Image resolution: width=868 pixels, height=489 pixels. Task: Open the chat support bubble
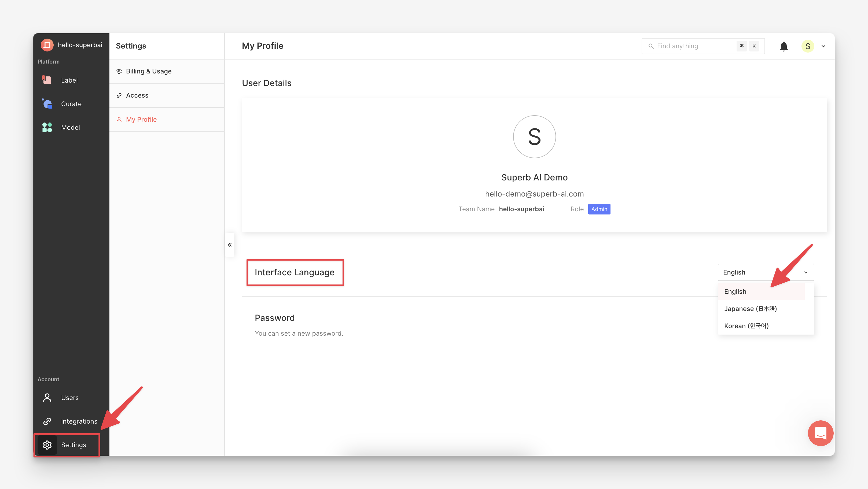821,433
